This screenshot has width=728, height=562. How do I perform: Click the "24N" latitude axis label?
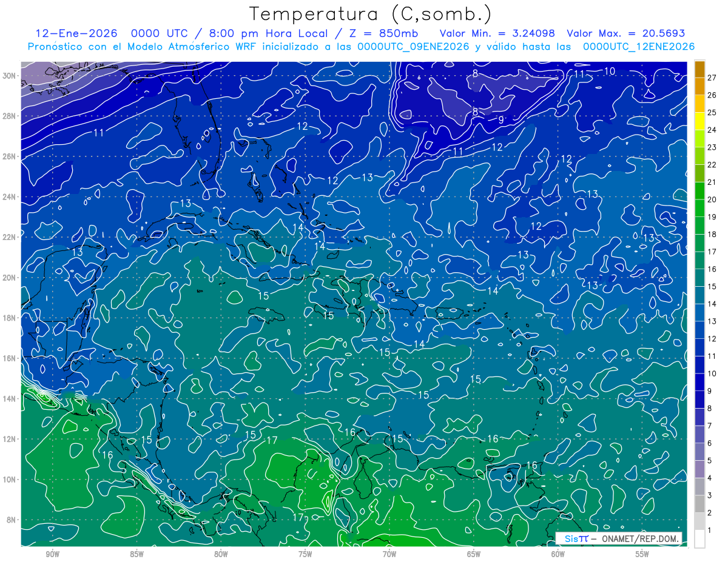pyautogui.click(x=9, y=197)
